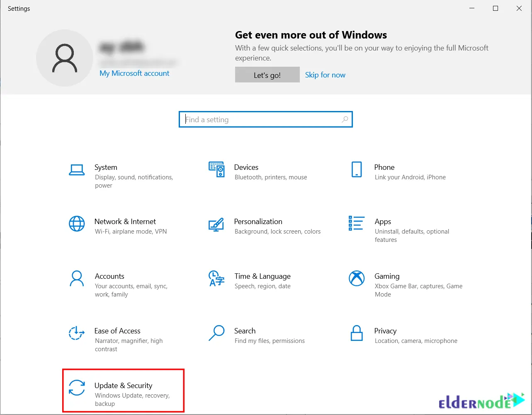Click the Let's go! button
This screenshot has width=532, height=415.
pyautogui.click(x=267, y=75)
